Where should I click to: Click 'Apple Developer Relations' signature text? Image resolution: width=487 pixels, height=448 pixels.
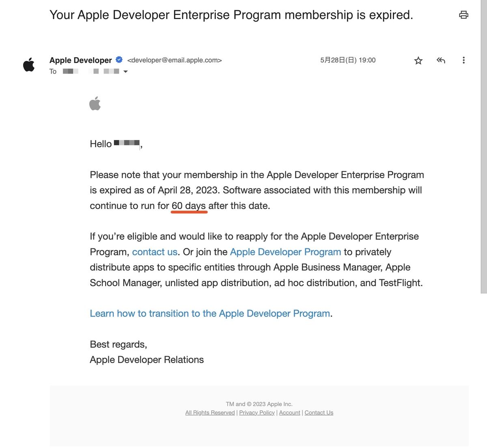pos(147,360)
